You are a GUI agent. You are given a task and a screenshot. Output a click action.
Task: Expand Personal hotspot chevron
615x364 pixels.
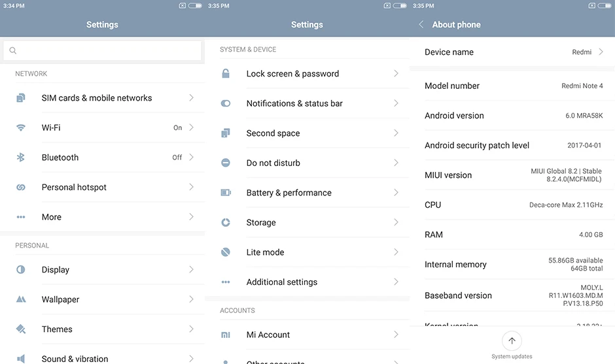tap(192, 187)
